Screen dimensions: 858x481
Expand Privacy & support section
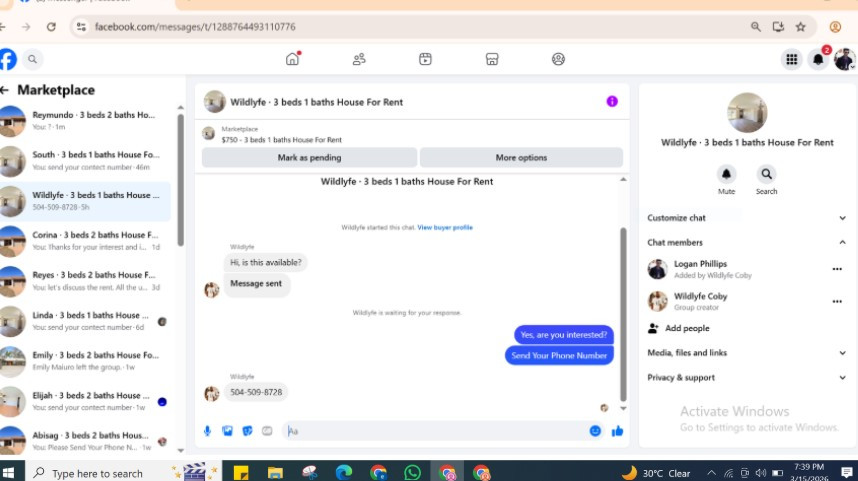pyautogui.click(x=746, y=378)
